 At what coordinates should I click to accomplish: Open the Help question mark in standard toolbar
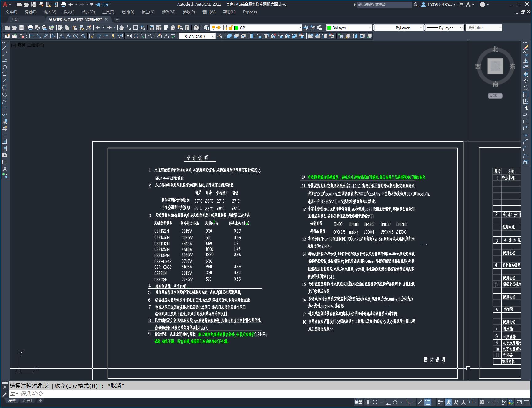pyautogui.click(x=196, y=28)
